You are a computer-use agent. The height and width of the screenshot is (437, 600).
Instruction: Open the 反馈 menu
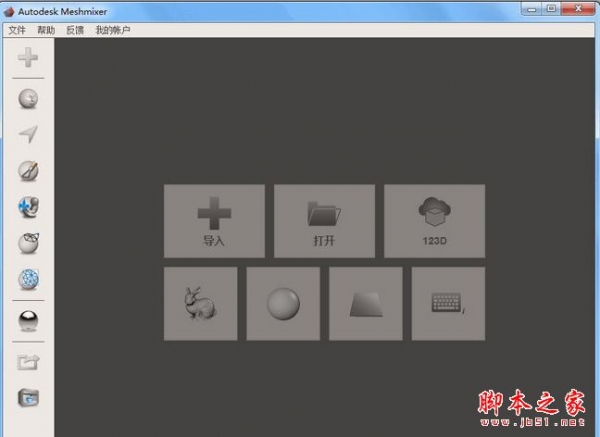pyautogui.click(x=75, y=30)
